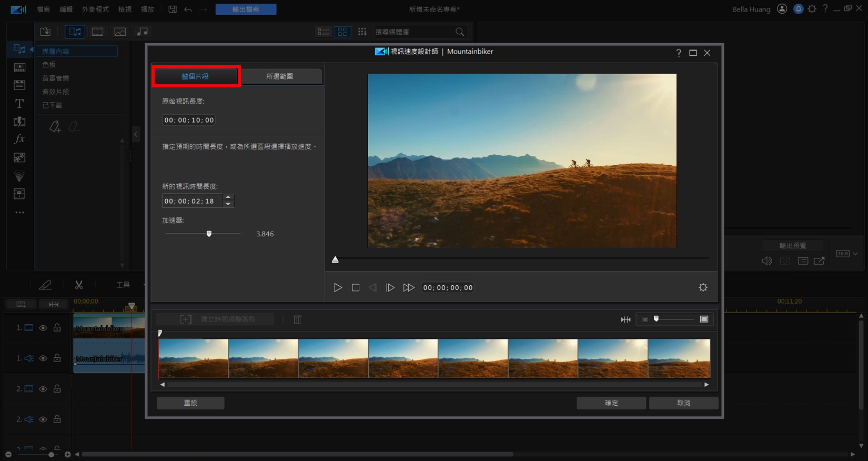Filter media library to audio only

pyautogui.click(x=143, y=32)
